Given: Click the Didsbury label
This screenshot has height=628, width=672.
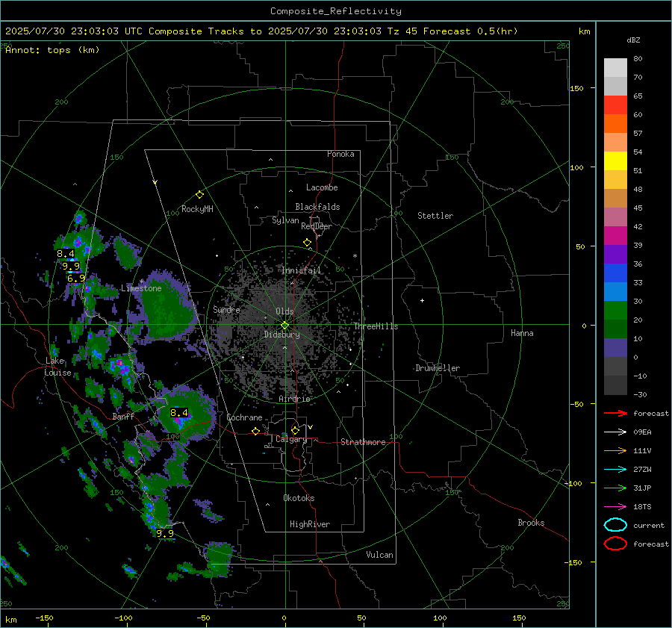Looking at the screenshot, I should point(281,335).
